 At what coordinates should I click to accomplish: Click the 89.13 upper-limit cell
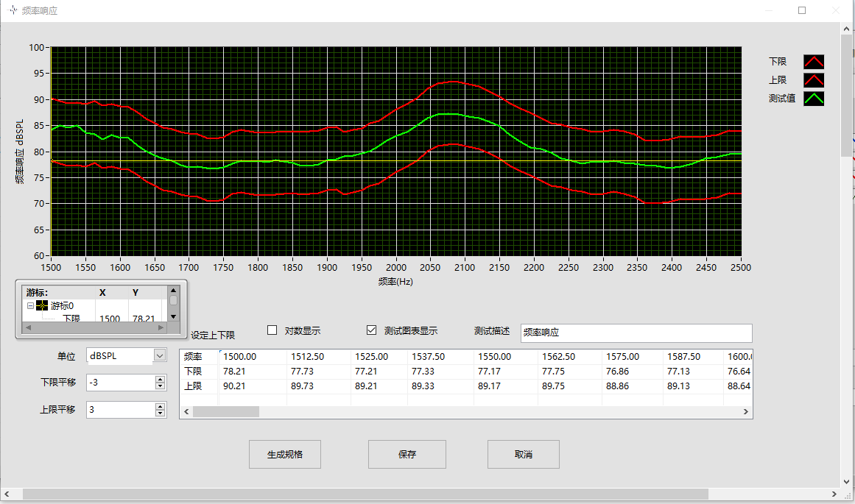pos(693,386)
